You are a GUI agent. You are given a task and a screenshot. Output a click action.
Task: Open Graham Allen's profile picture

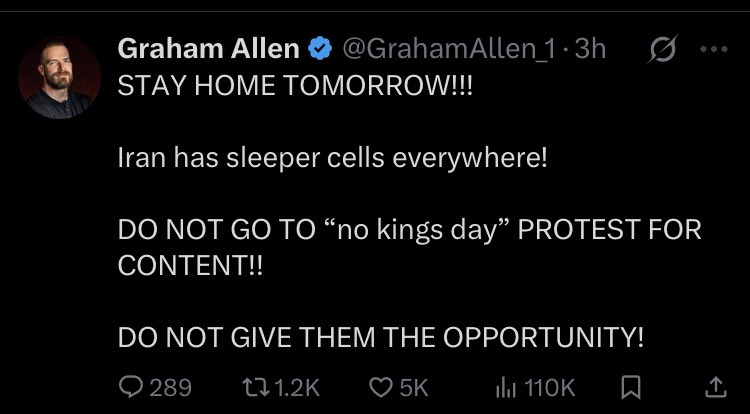pos(59,77)
